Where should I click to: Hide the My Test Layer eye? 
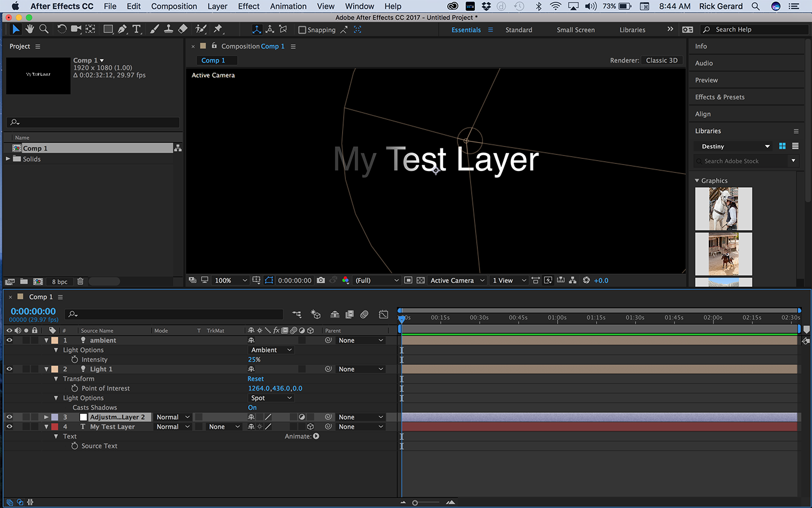tap(9, 427)
